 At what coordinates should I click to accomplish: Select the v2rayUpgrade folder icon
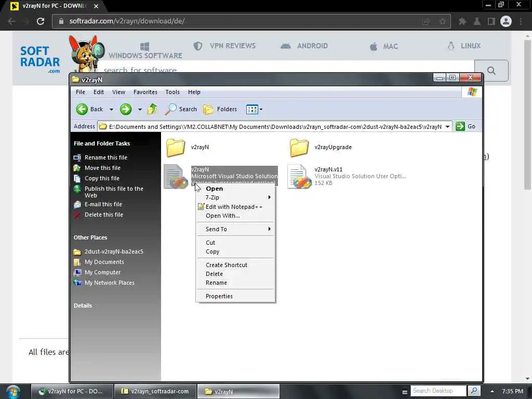pyautogui.click(x=299, y=148)
